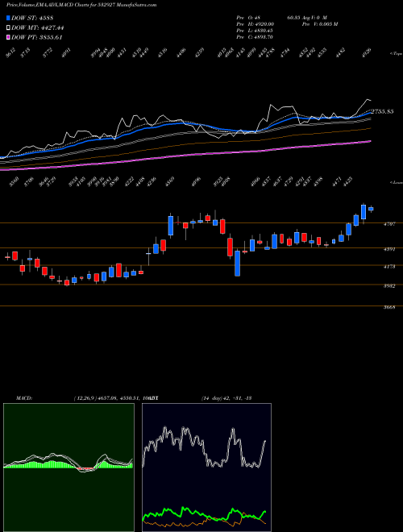Click the 'Pre O: 48' value
Image resolution: width=403 pixels, height=532 pixels.
tap(248, 18)
